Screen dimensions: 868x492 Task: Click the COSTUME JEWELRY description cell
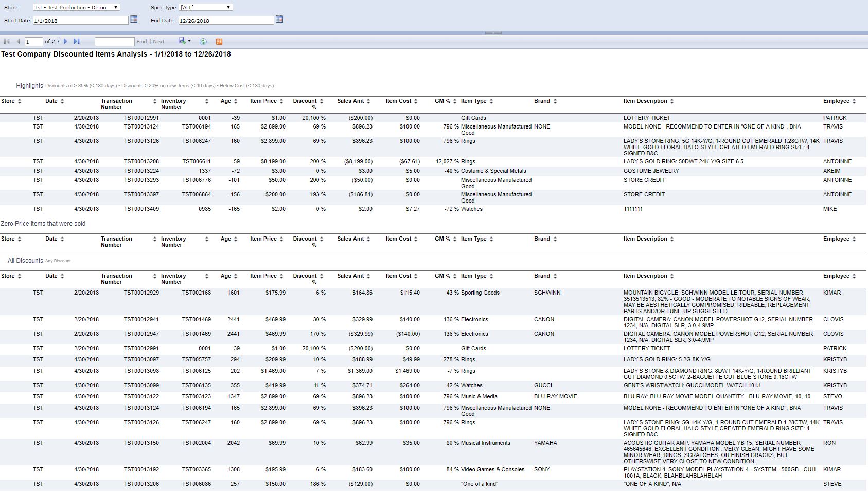(x=651, y=171)
